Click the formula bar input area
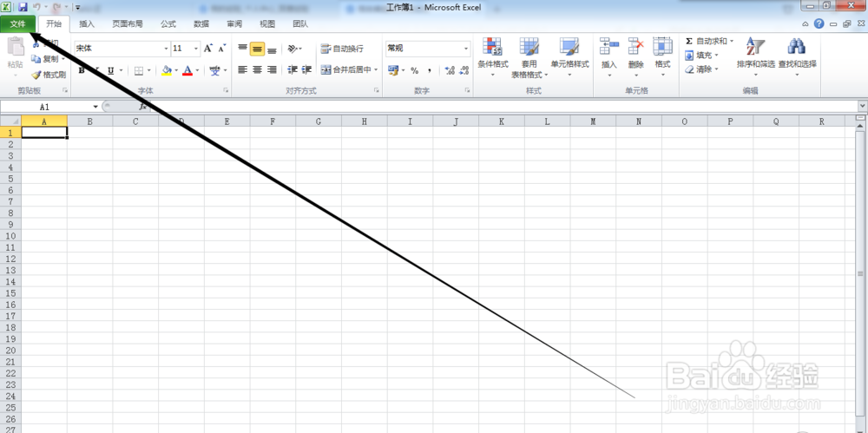 tap(503, 107)
